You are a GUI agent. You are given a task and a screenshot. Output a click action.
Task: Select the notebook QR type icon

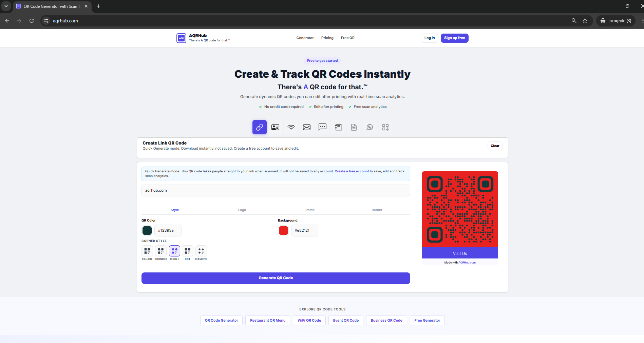(x=338, y=127)
